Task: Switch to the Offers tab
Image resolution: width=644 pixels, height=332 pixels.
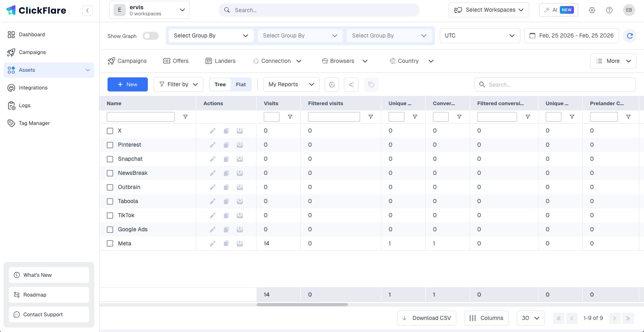Action: pos(176,61)
